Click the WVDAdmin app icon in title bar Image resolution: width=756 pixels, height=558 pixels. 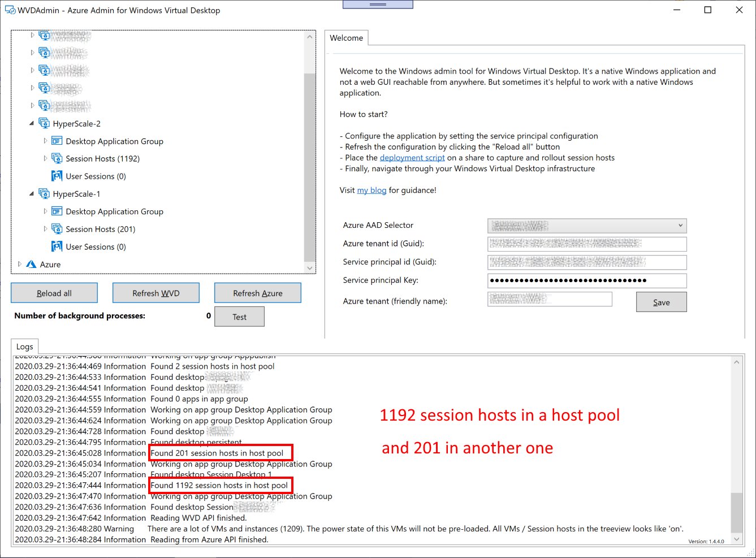pyautogui.click(x=10, y=10)
